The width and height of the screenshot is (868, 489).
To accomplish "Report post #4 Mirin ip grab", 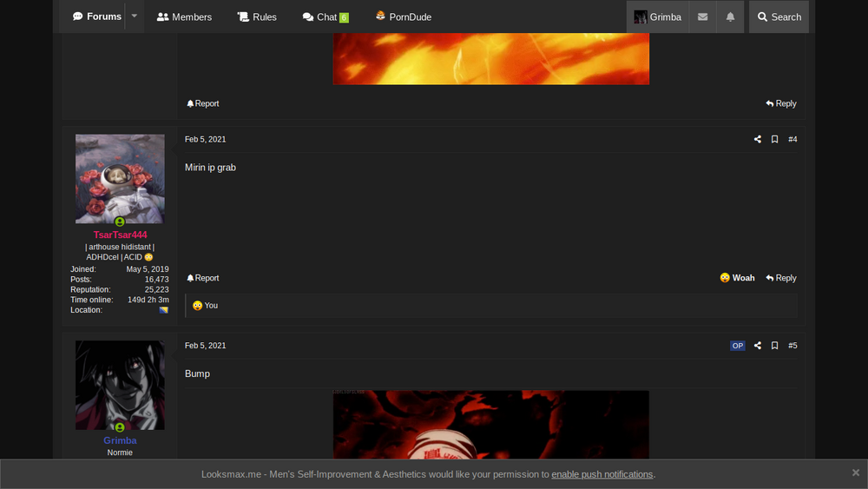I will 202,278.
